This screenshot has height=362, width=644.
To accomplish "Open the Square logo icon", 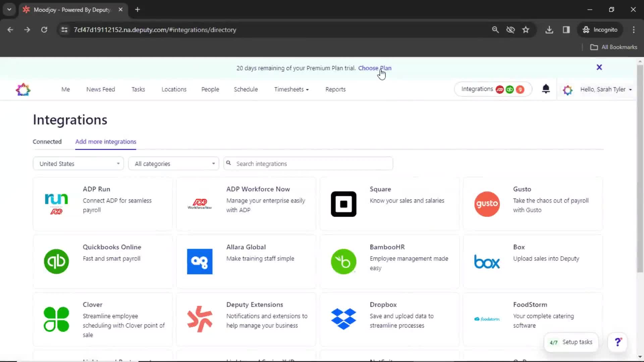I will 343,204.
